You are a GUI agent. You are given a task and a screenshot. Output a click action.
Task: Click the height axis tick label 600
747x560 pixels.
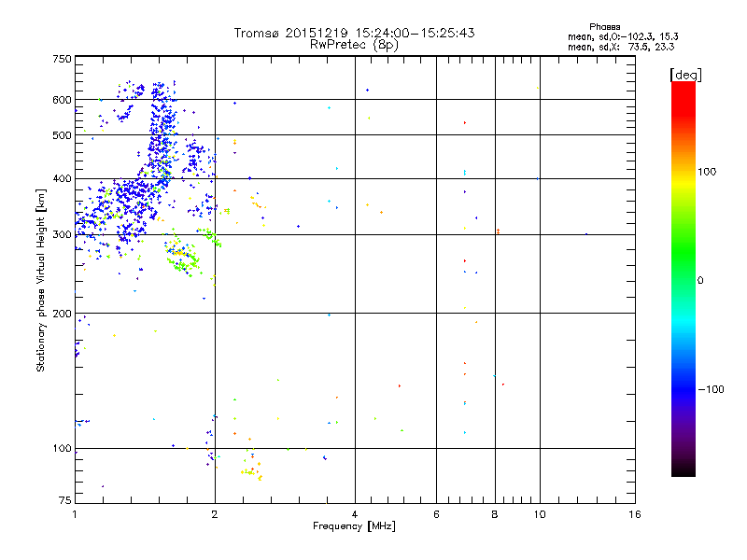coord(62,100)
